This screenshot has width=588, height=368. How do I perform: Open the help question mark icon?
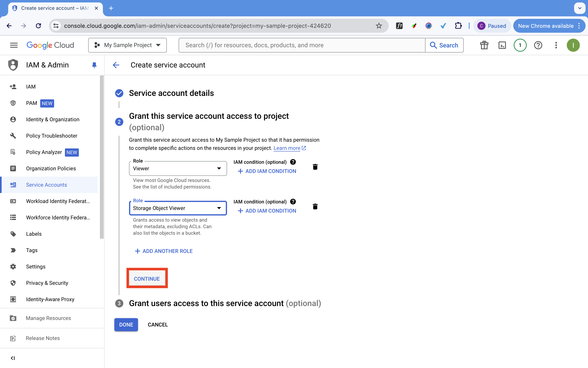tap(538, 45)
